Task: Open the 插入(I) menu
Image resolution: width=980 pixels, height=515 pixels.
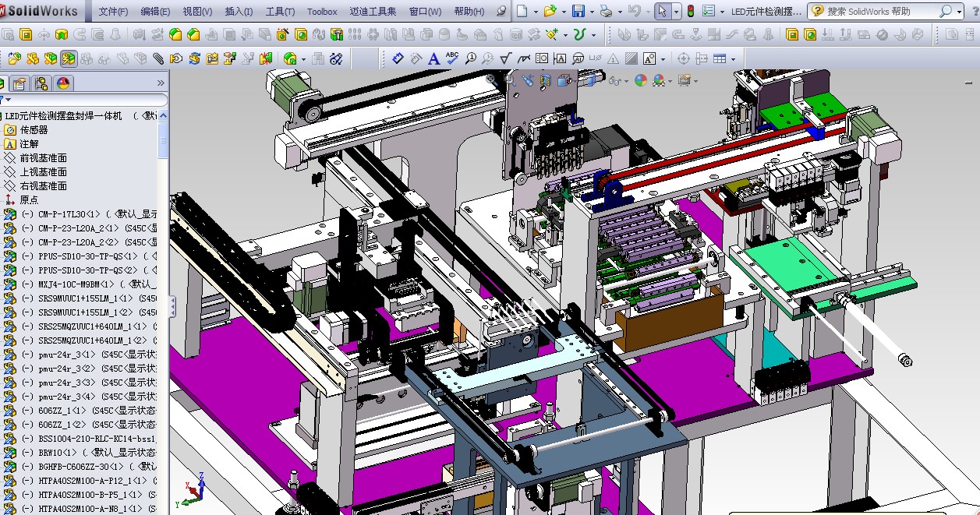Action: [x=239, y=12]
